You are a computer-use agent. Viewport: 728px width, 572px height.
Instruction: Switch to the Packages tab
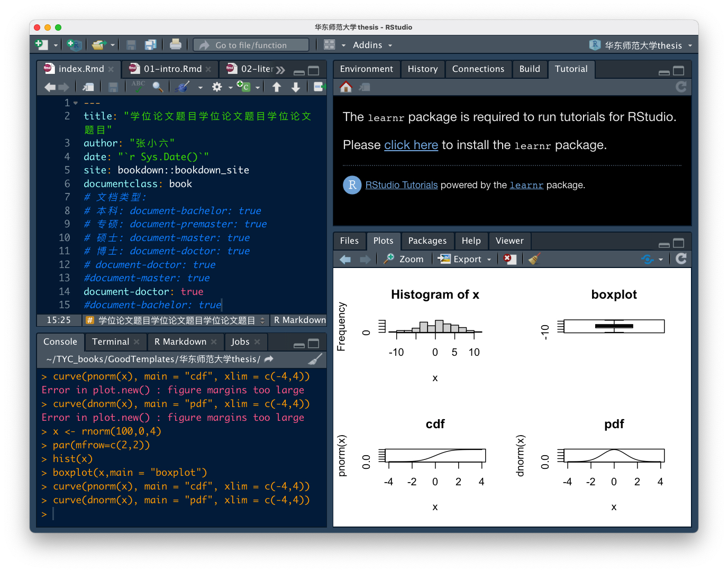click(x=427, y=241)
